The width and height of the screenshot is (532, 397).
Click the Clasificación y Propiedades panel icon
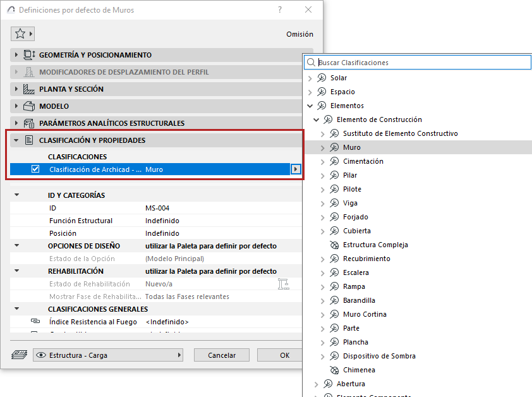point(29,140)
